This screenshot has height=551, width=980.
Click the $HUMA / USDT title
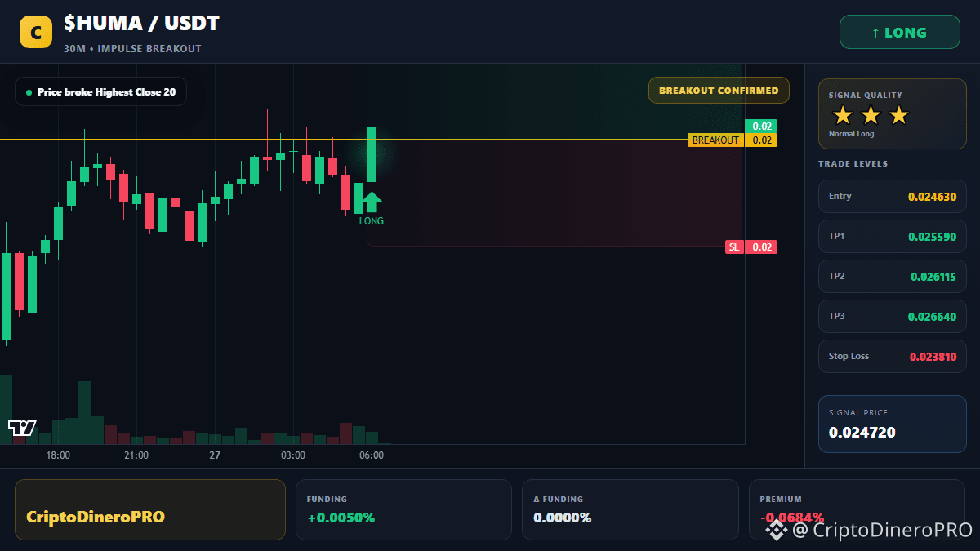[141, 24]
